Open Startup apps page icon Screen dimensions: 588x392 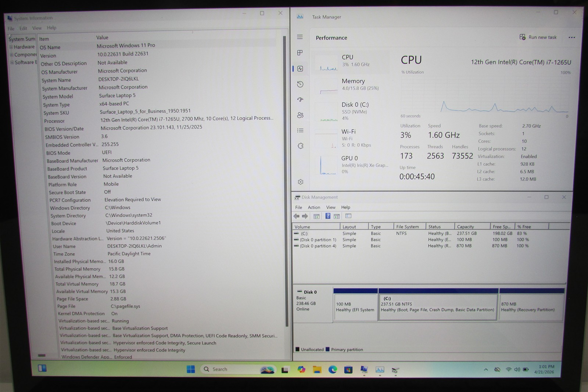[x=300, y=100]
